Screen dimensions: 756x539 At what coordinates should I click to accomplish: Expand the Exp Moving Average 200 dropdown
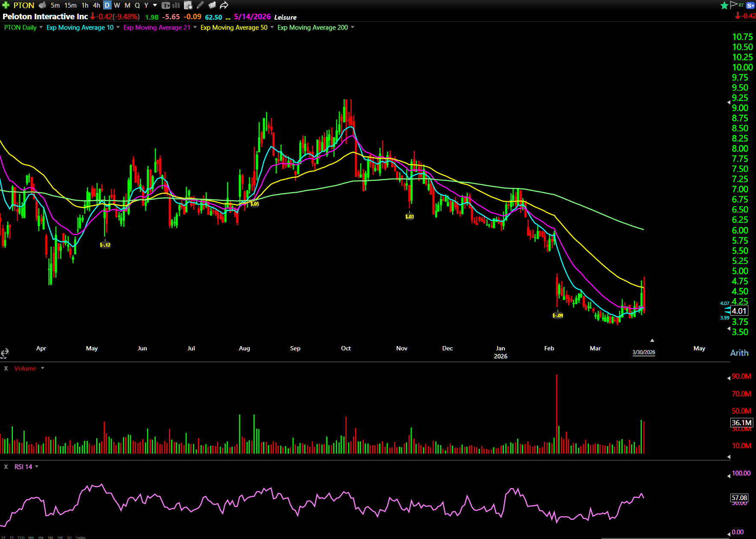point(353,27)
